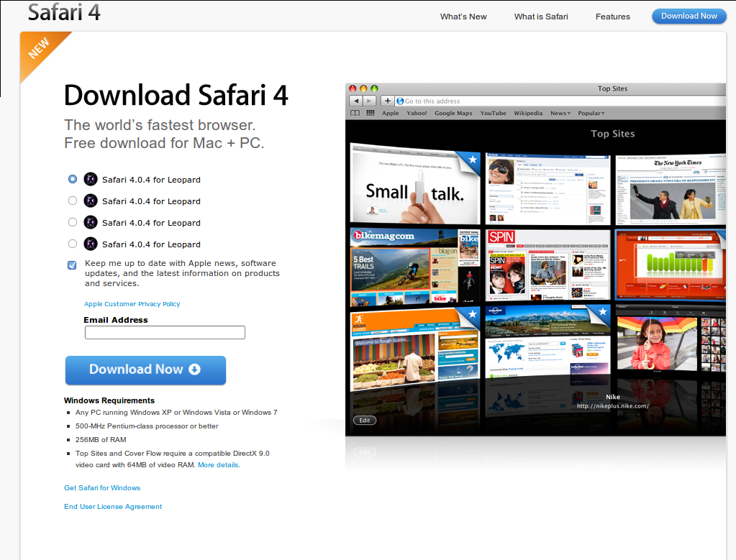Screen dimensions: 736x560
Task: Open the Rough Guides thumbnail
Action: (415, 349)
